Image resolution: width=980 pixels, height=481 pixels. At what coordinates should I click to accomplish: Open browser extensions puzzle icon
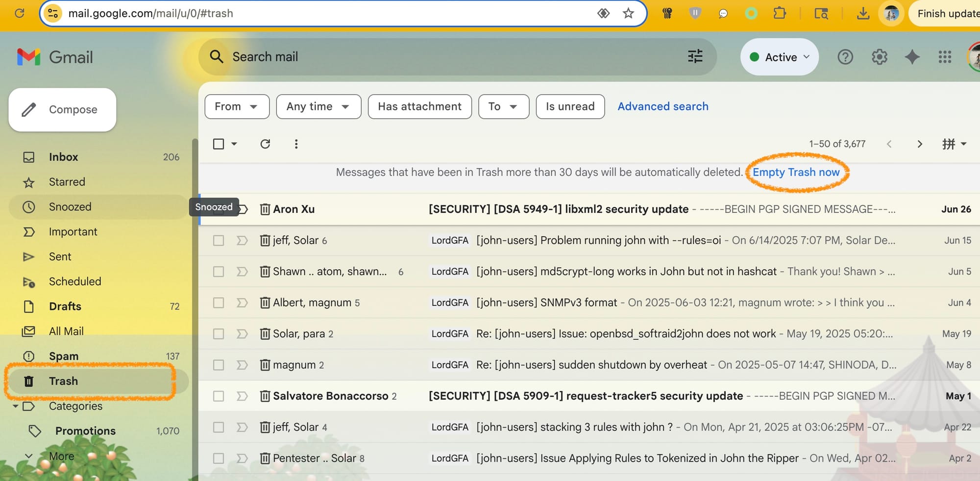pyautogui.click(x=780, y=13)
